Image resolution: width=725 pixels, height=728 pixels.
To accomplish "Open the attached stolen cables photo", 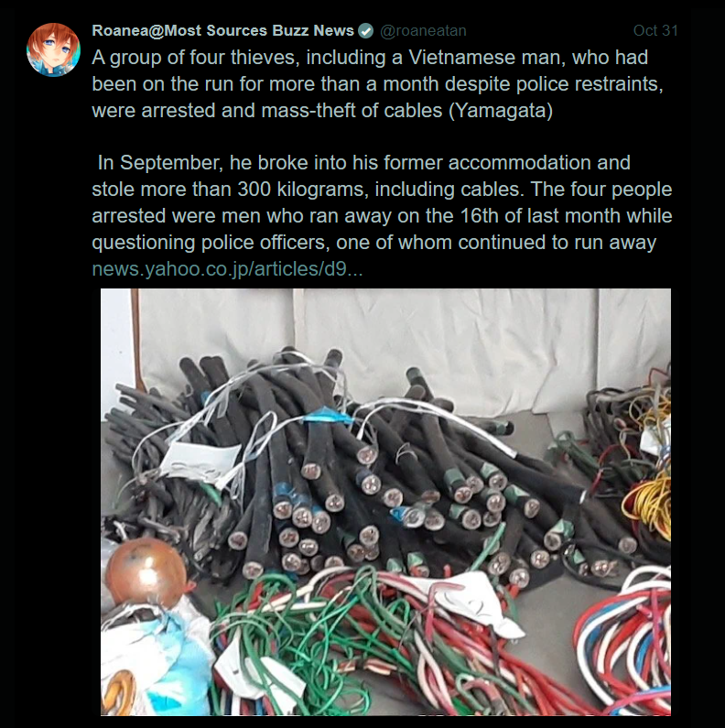I will (385, 502).
